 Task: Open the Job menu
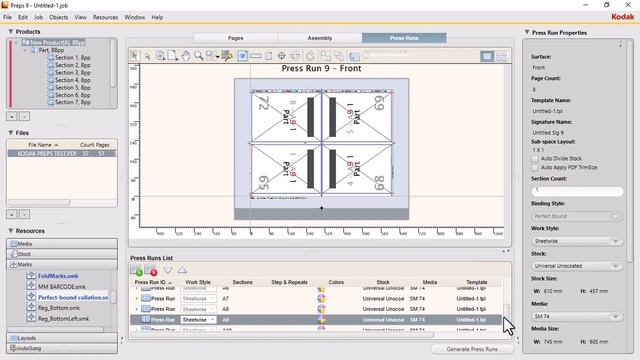click(38, 17)
